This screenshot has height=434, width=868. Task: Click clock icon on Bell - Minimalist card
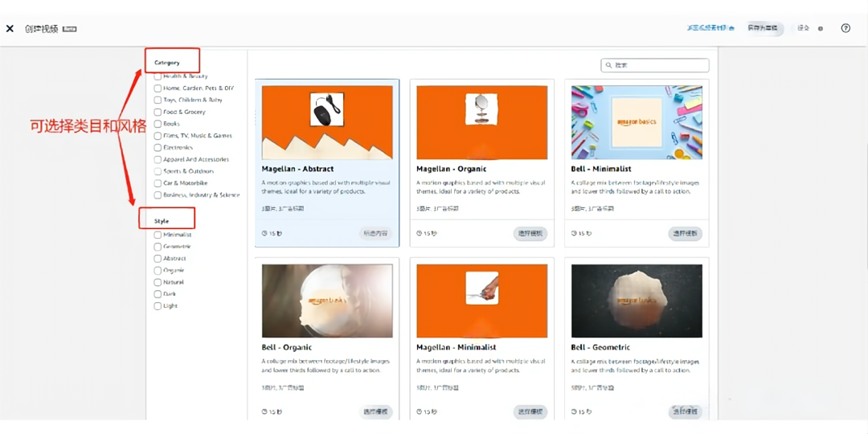click(574, 234)
